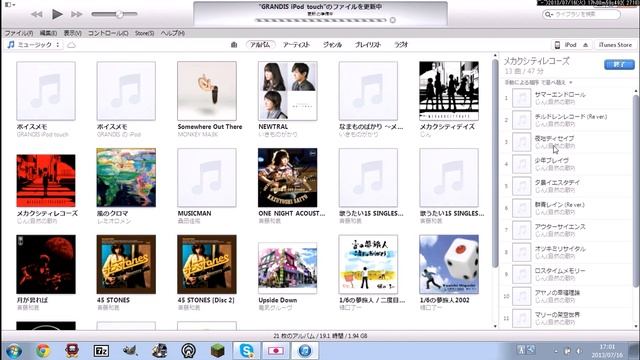Select track 5 夕景イエスタデイ
Image resolution: width=640 pixels, height=360 pixels.
tap(567, 186)
